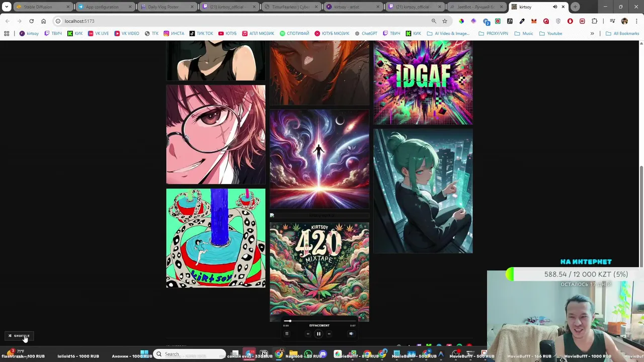
Task: Open the Extensions puzzle menu
Action: coord(595,21)
